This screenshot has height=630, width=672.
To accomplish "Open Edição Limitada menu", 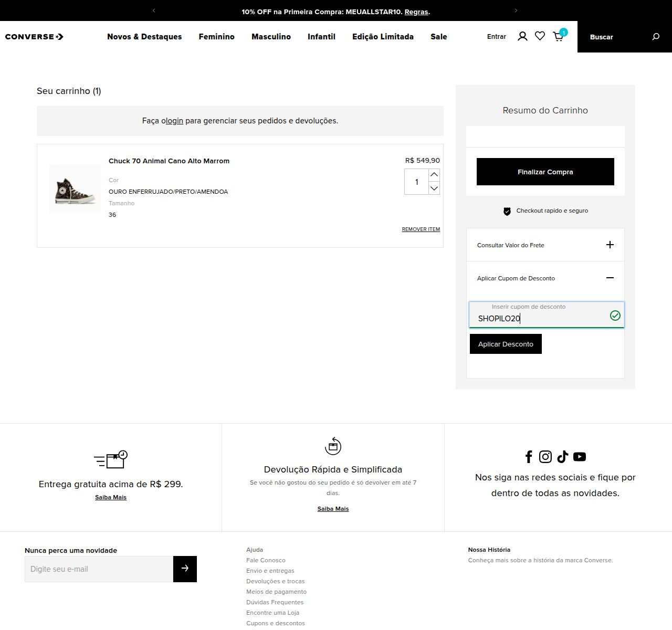I will coord(383,37).
